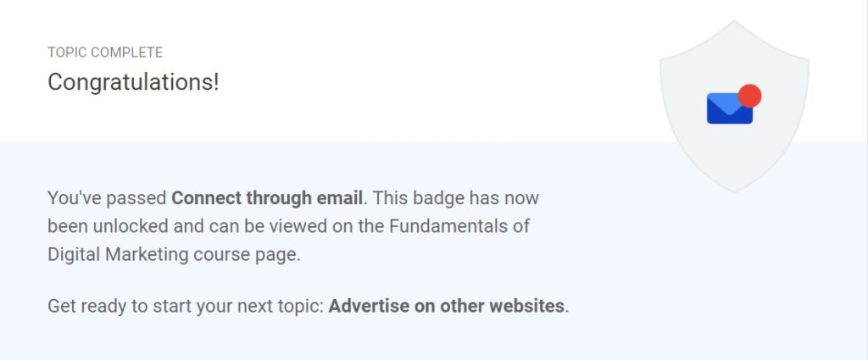Select the gray shield badge's top point
The height and width of the screenshot is (360, 868).
[x=735, y=23]
